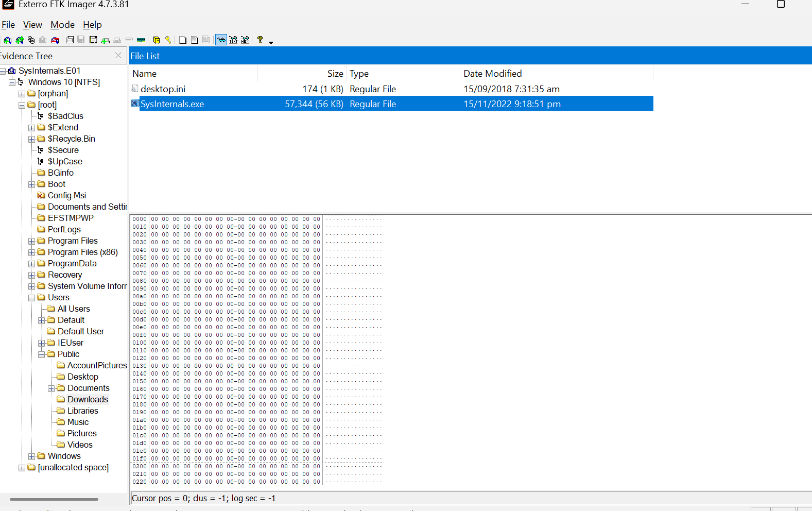Sort file list by Type column
This screenshot has width=812, height=511.
[403, 74]
